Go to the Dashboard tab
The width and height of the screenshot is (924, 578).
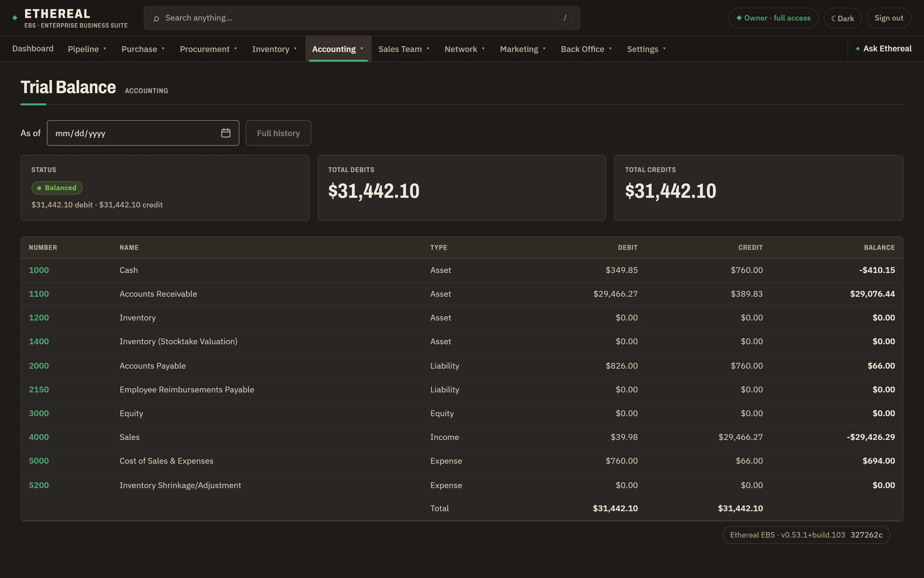click(33, 48)
